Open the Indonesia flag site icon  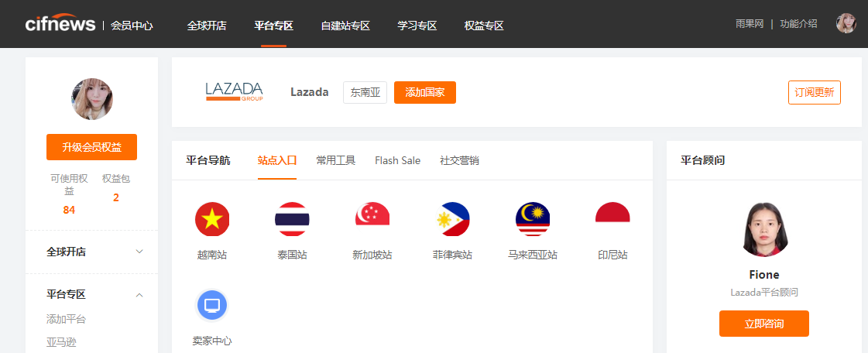(x=612, y=213)
